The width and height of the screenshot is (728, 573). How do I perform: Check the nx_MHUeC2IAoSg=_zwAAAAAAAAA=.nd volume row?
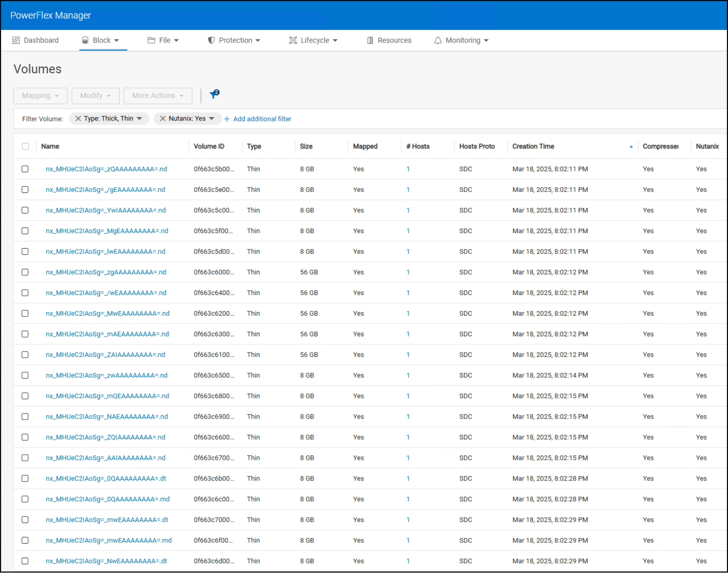point(25,375)
